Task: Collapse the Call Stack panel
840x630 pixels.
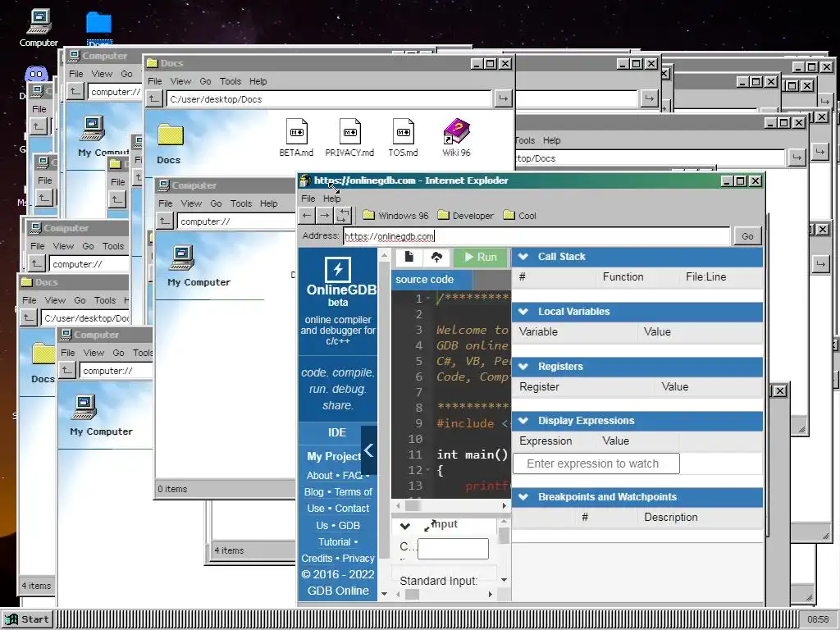Action: [523, 257]
